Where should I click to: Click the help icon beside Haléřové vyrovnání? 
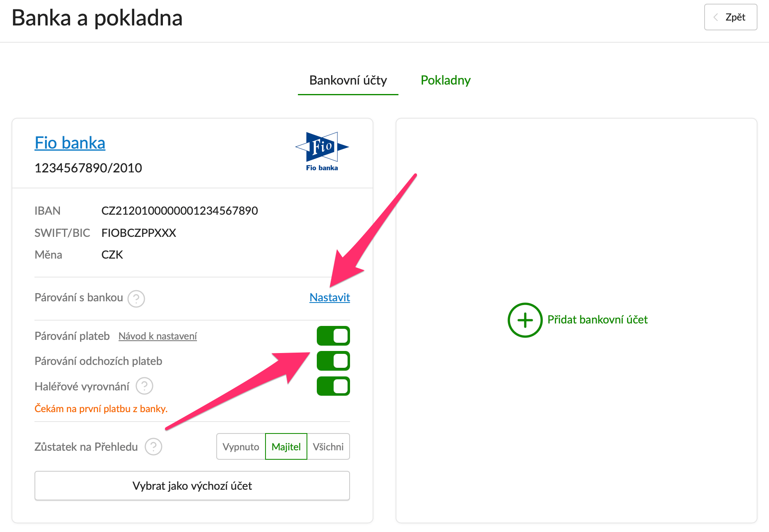coord(144,386)
